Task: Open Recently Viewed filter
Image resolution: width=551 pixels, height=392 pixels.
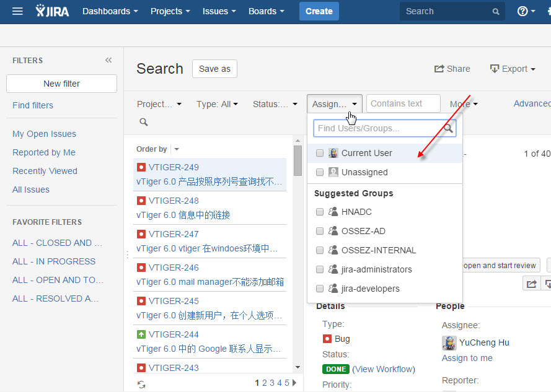Action: click(x=45, y=171)
